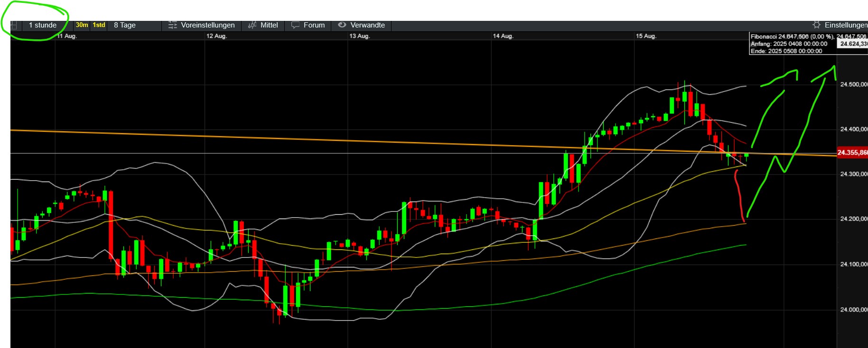Select the 1std quick interval

coord(99,25)
